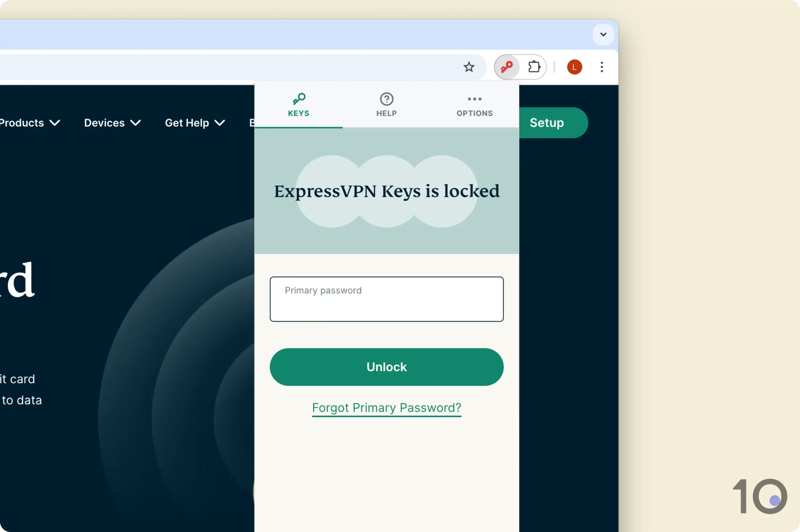This screenshot has height=532, width=800.
Task: Click the user profile avatar icon
Action: (574, 66)
